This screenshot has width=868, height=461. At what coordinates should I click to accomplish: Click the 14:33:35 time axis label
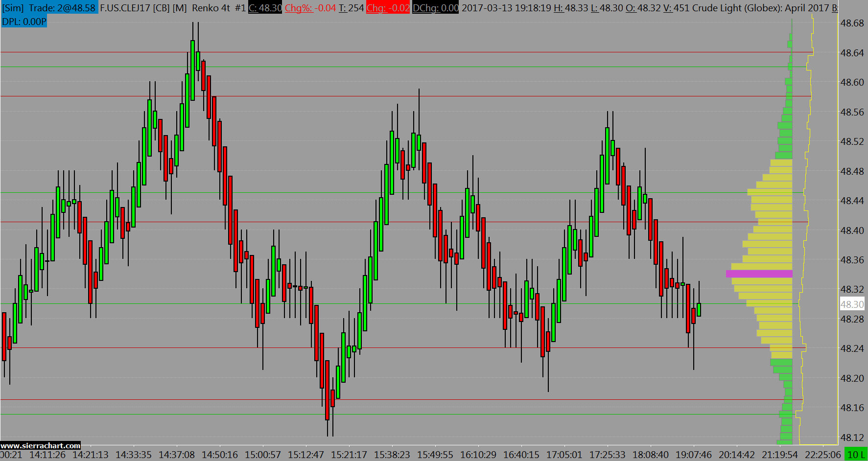[x=134, y=455]
